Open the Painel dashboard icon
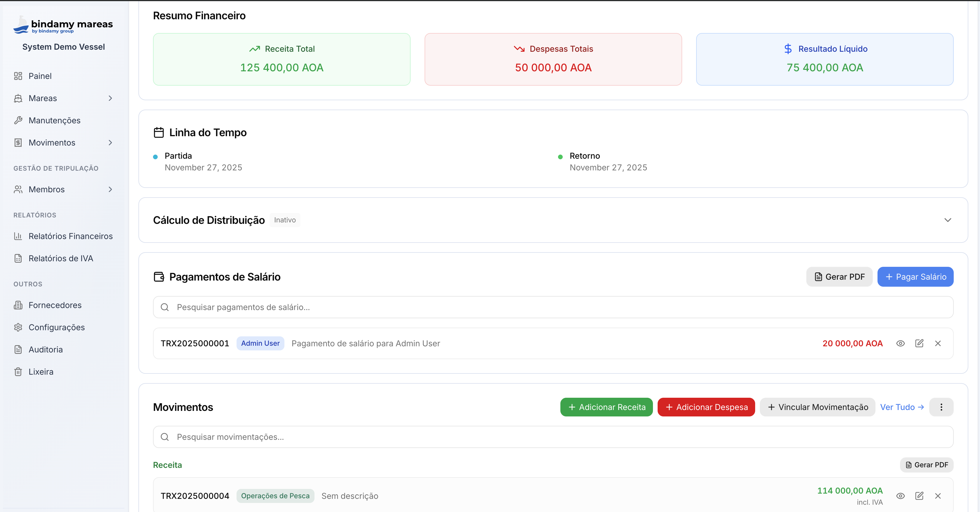This screenshot has width=980, height=512. pos(19,76)
